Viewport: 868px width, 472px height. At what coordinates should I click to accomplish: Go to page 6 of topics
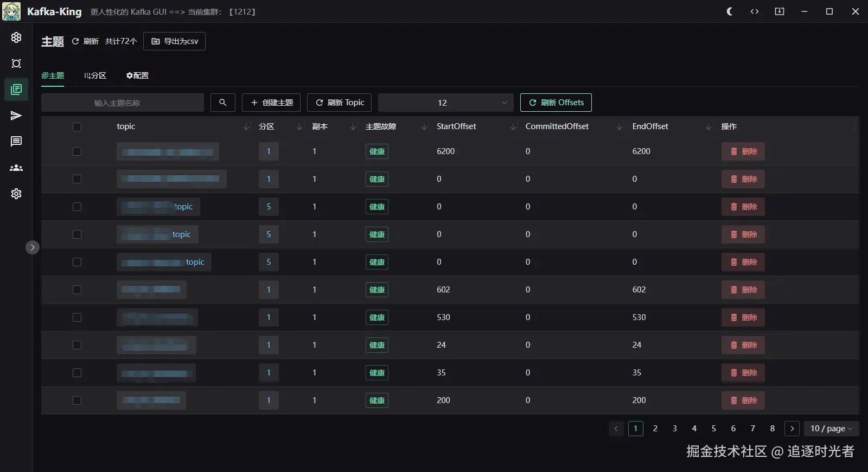[x=733, y=429]
